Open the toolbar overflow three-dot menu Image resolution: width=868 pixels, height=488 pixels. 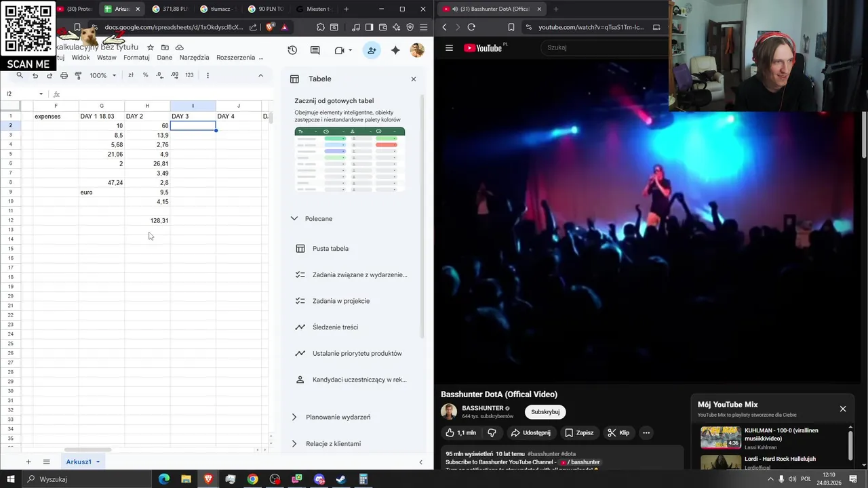tap(208, 75)
